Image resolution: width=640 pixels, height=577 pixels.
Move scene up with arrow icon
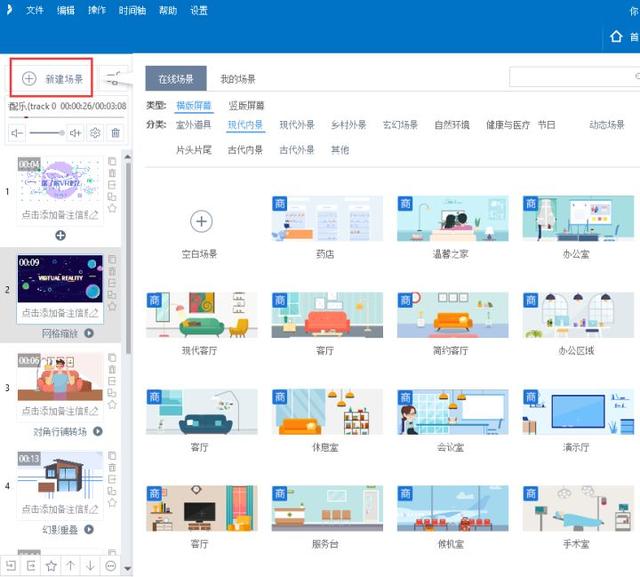pyautogui.click(x=70, y=565)
